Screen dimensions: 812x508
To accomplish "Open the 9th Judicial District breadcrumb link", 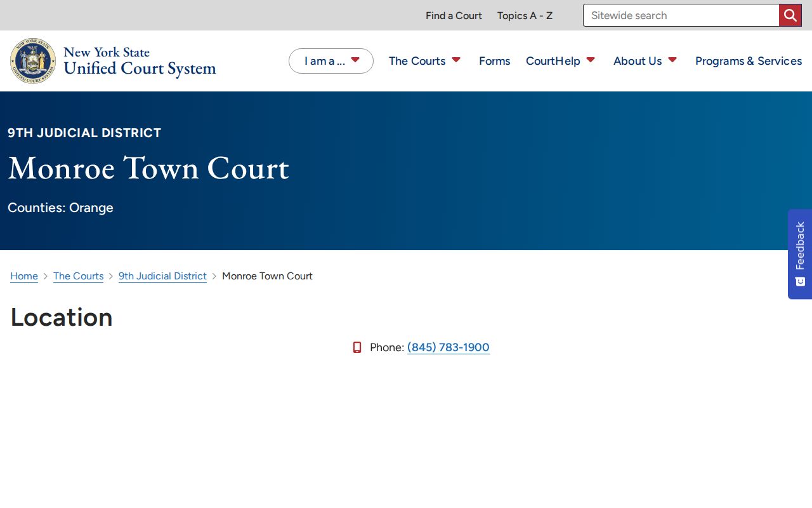I will pyautogui.click(x=163, y=276).
